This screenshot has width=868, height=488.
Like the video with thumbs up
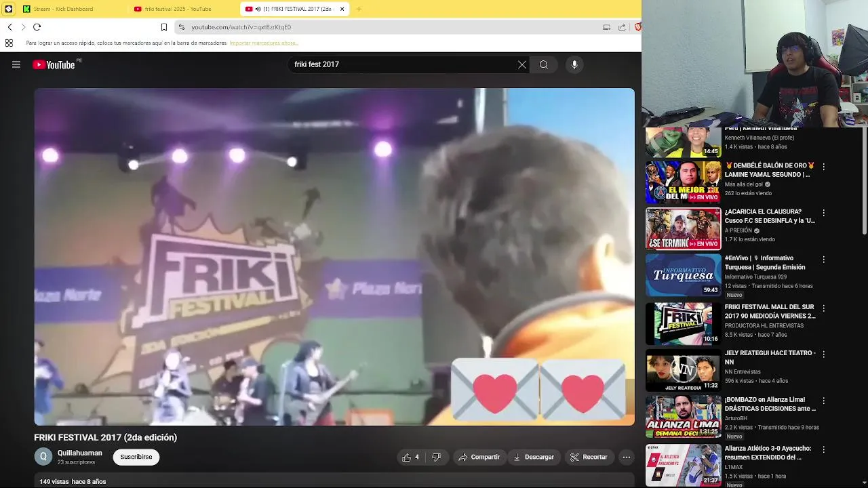tap(410, 457)
